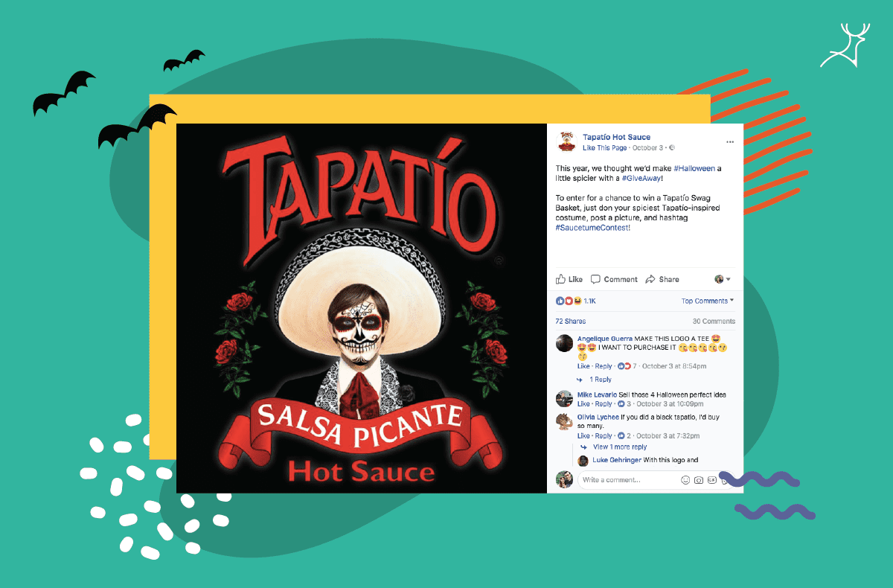The width and height of the screenshot is (893, 588).
Task: Like Mike Levario's comment
Action: (583, 404)
